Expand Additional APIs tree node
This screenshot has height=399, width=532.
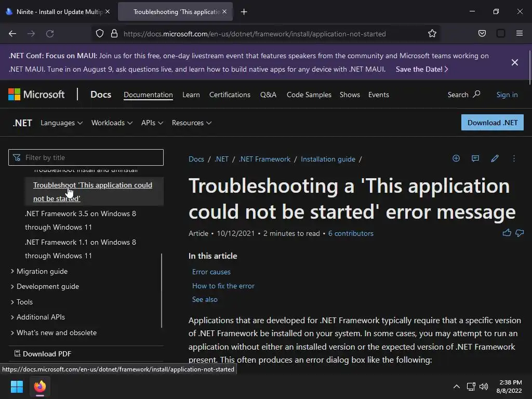pos(12,317)
